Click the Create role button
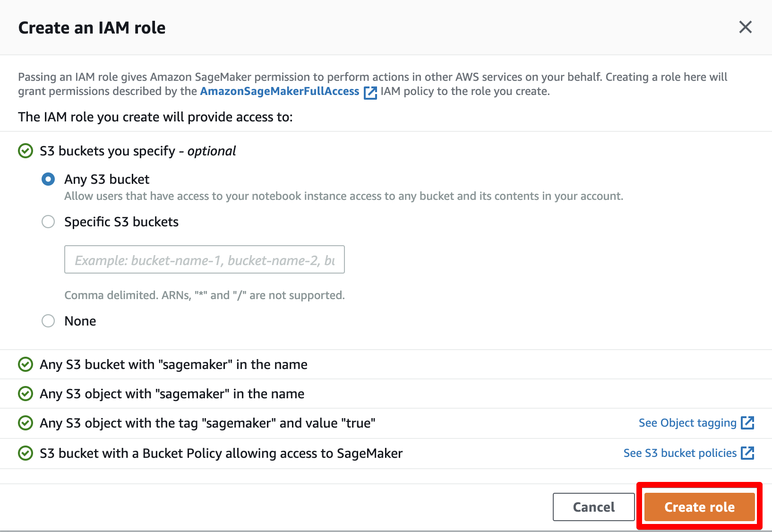Viewport: 772px width, 532px height. [x=699, y=507]
